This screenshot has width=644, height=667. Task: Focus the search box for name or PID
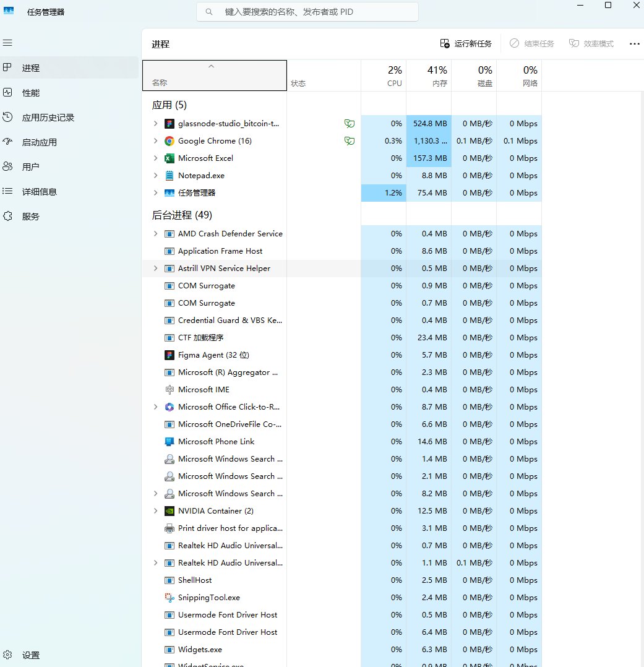click(307, 12)
